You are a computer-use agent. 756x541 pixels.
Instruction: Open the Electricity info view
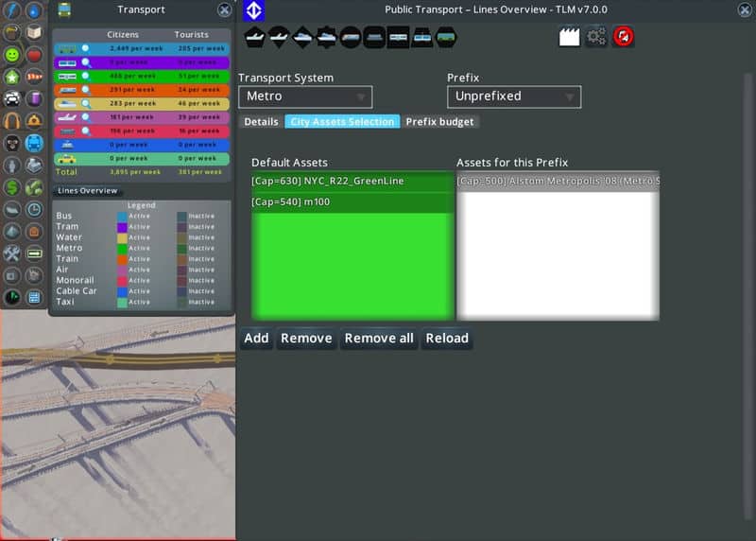pyautogui.click(x=11, y=10)
